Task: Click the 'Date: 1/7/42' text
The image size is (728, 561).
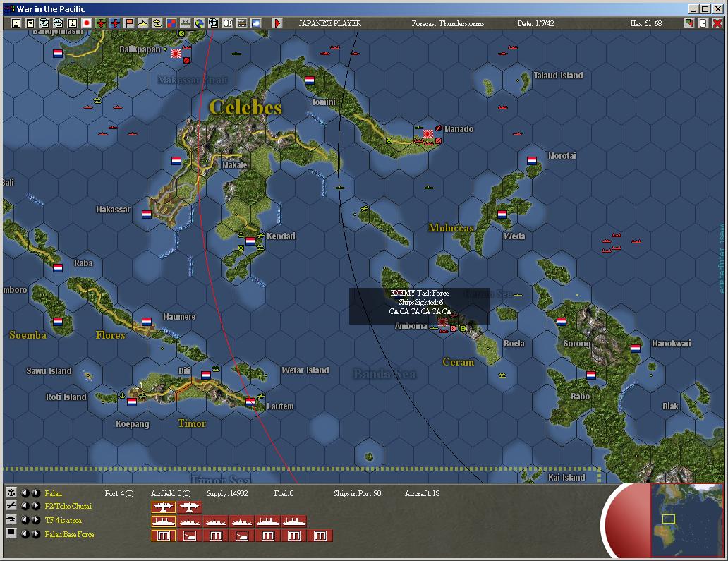Action: tap(536, 23)
